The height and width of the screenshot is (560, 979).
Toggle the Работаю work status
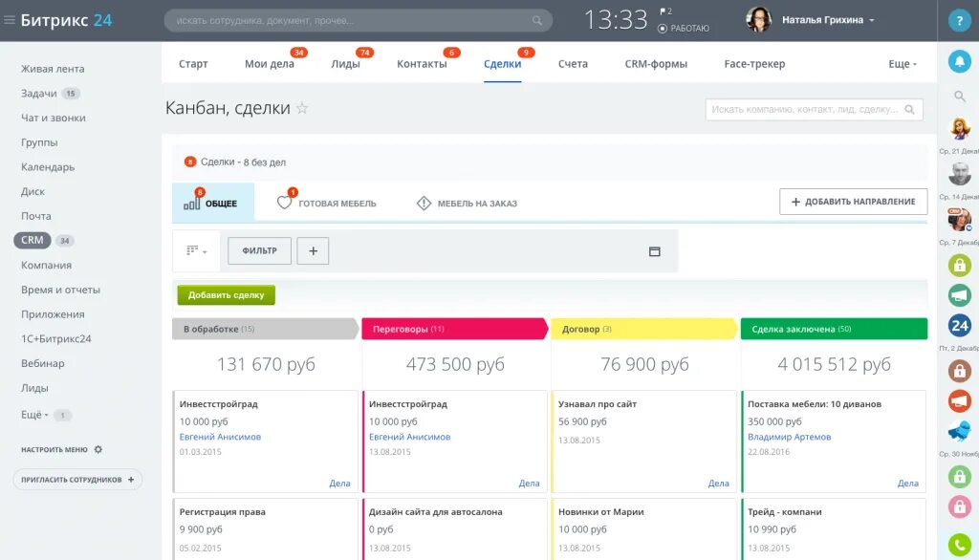click(684, 28)
